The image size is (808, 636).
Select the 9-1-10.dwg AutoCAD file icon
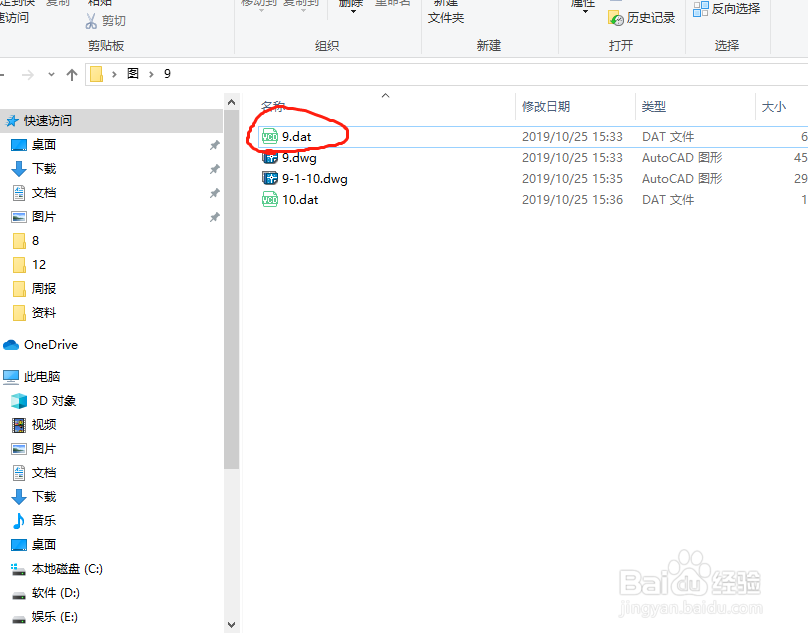(x=270, y=178)
